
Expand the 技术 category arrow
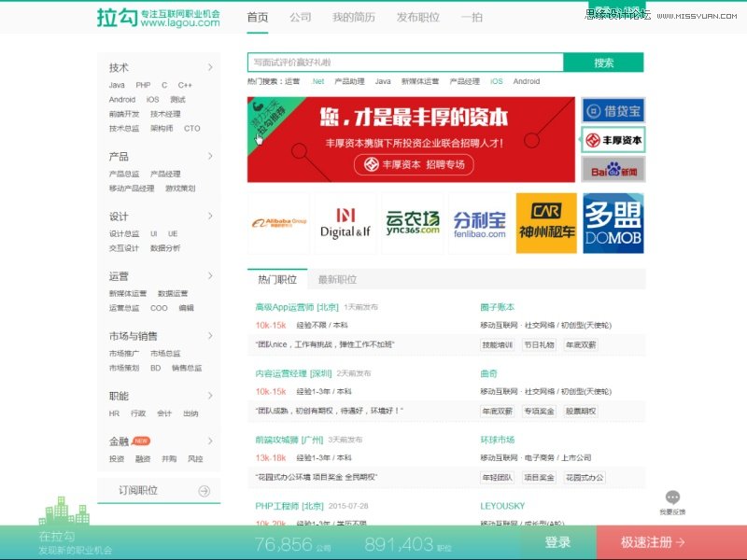point(210,67)
